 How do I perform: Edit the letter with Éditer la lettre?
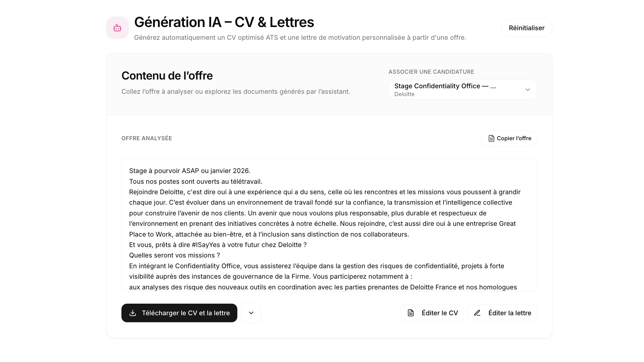click(x=502, y=313)
